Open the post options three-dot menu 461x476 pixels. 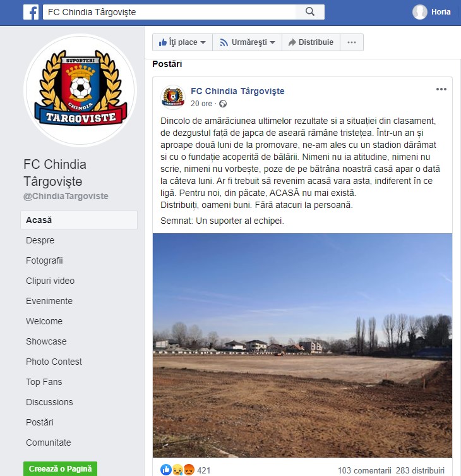441,89
